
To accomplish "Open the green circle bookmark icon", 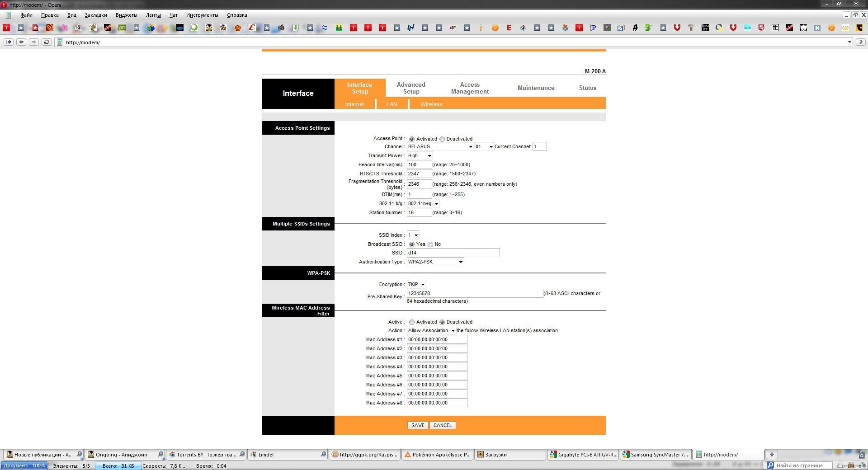I will point(194,28).
